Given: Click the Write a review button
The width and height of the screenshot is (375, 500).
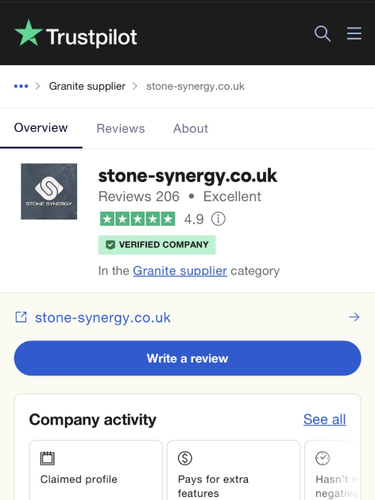Looking at the screenshot, I should (x=188, y=358).
